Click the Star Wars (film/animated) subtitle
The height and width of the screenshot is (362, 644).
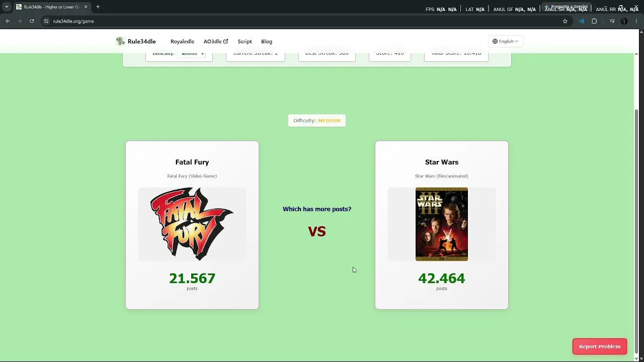442,176
